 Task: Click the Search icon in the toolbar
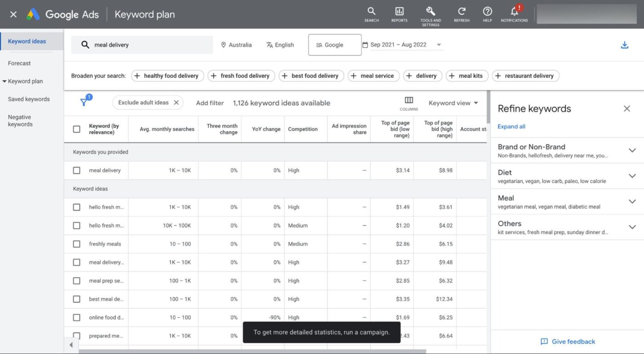[371, 14]
